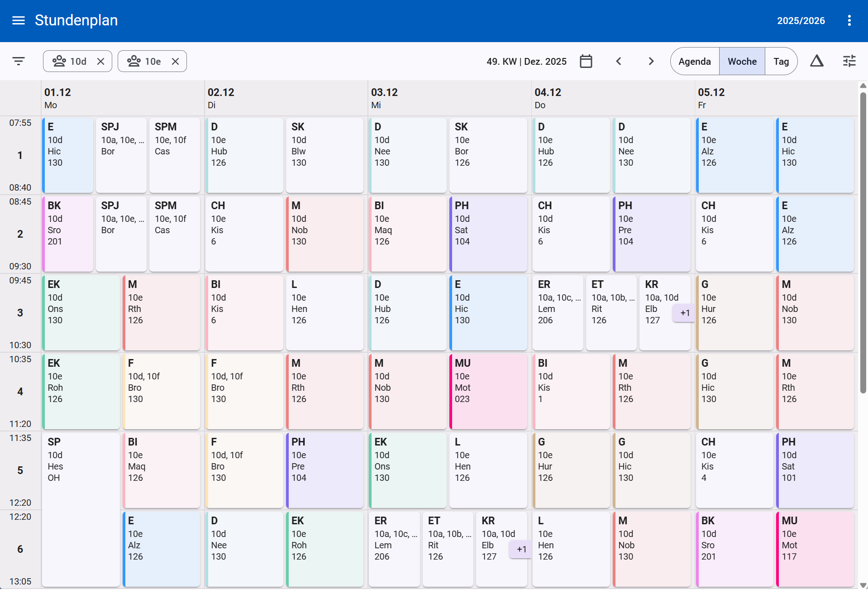This screenshot has height=599, width=868.
Task: Go to the next week
Action: [651, 61]
